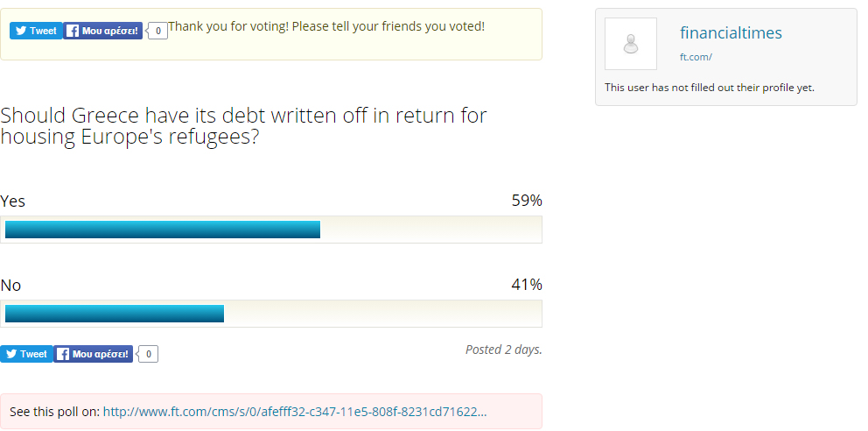
Task: Click the bottom Facebook like count bubble
Action: coord(148,354)
